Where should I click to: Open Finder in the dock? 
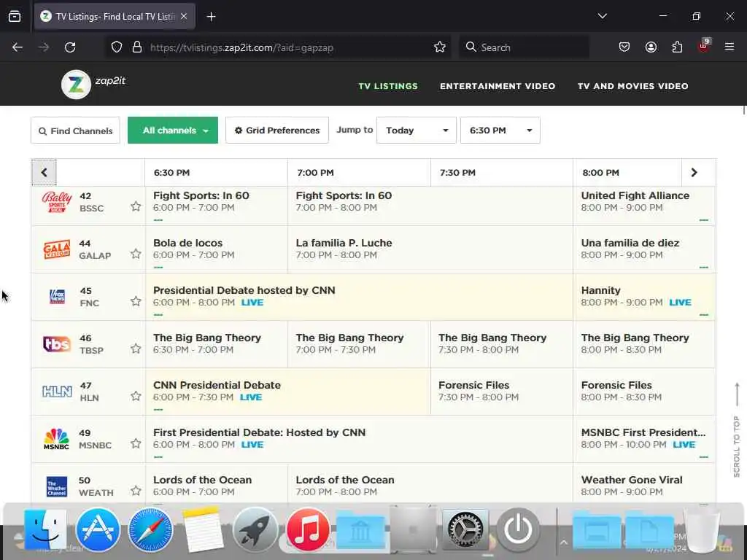(46, 529)
